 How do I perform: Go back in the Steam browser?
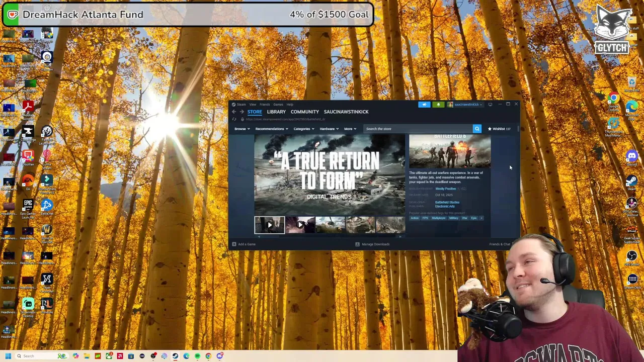[234, 112]
